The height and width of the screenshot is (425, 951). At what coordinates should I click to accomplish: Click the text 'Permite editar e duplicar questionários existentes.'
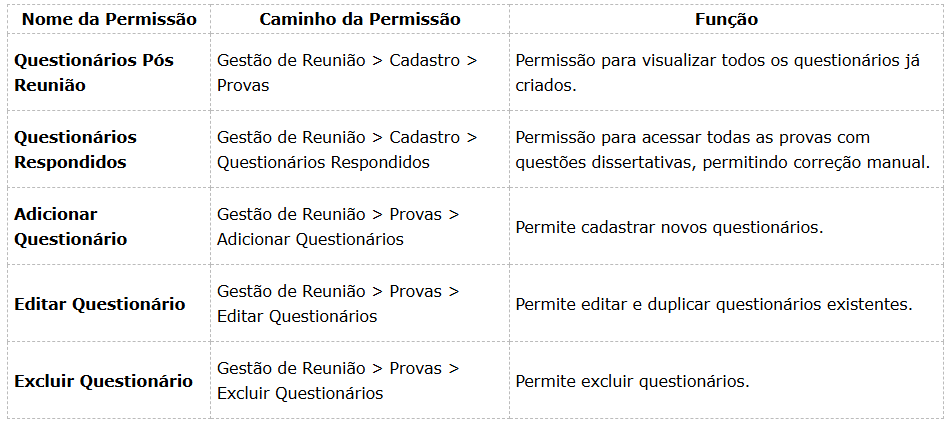713,304
